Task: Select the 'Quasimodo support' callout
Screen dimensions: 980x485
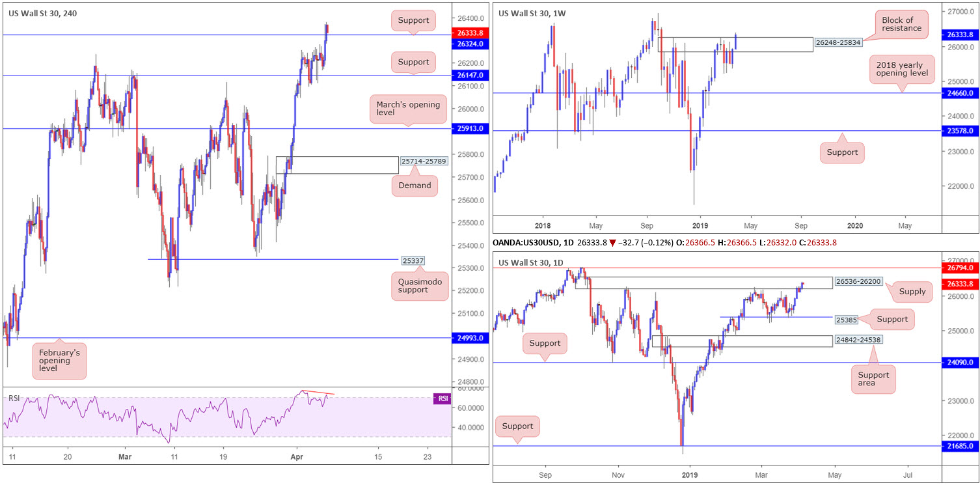Action: point(420,285)
